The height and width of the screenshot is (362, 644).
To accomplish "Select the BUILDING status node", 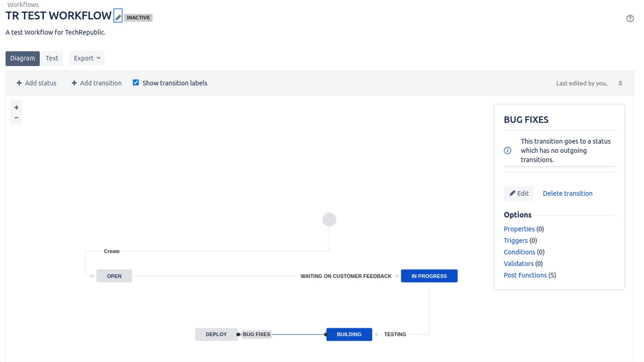I will (x=349, y=335).
